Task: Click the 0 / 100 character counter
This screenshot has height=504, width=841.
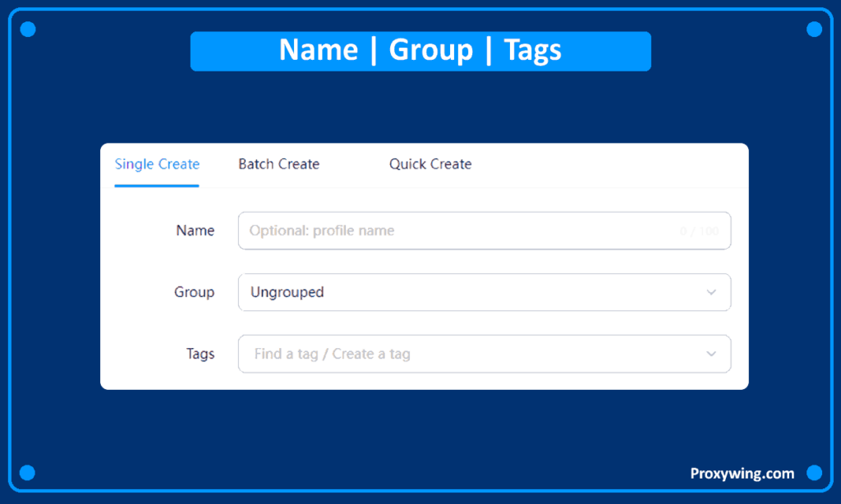Action: [699, 231]
